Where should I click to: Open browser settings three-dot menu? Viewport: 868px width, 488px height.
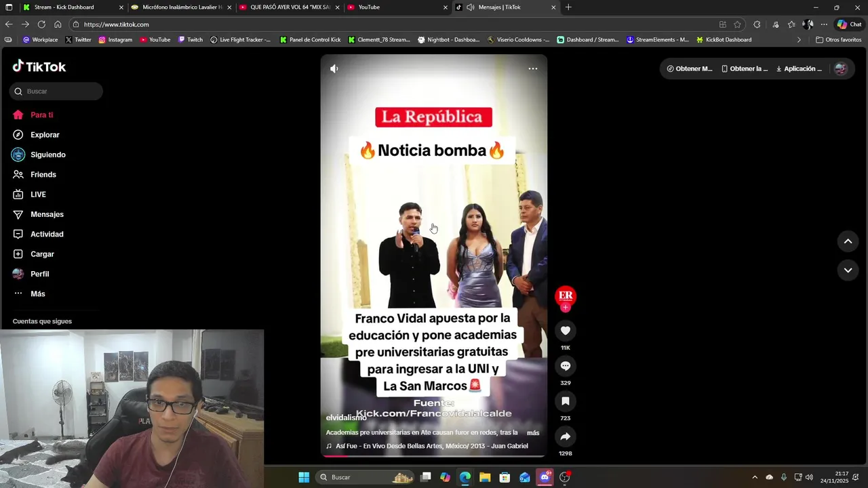[824, 24]
